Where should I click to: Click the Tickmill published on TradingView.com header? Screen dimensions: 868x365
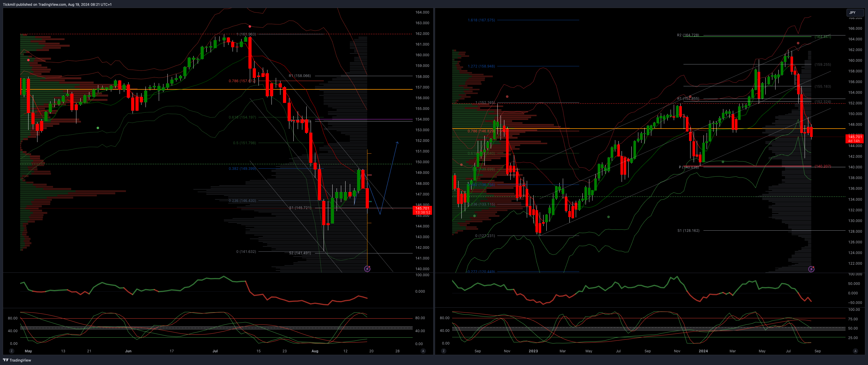[57, 4]
